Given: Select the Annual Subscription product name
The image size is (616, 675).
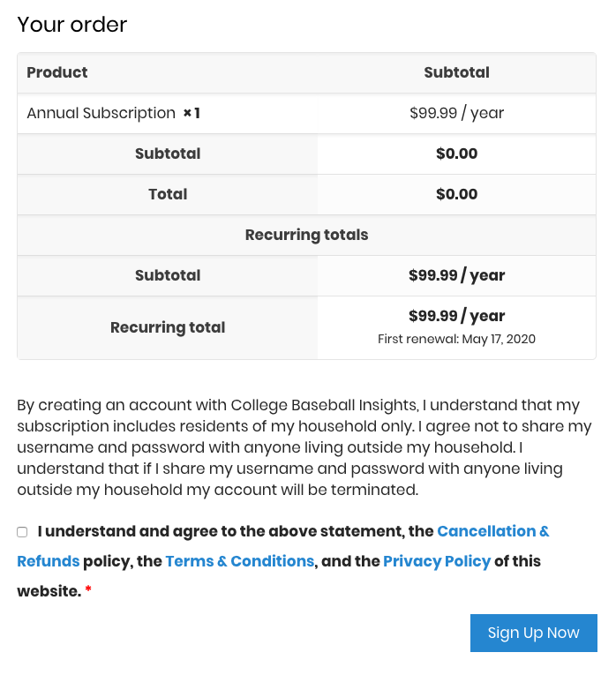Looking at the screenshot, I should [101, 113].
